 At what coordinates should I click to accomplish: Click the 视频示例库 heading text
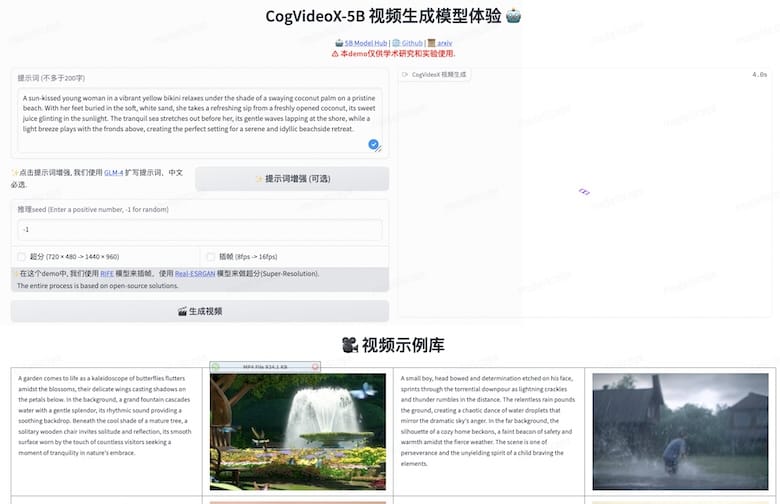[x=403, y=345]
